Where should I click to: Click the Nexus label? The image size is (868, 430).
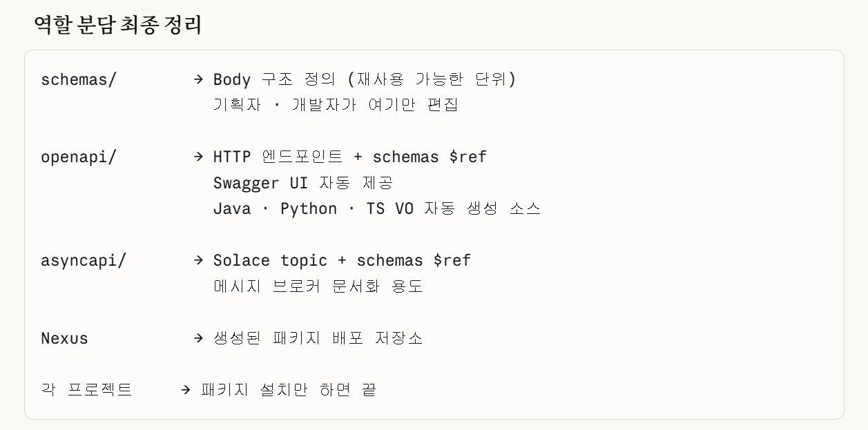click(x=64, y=338)
